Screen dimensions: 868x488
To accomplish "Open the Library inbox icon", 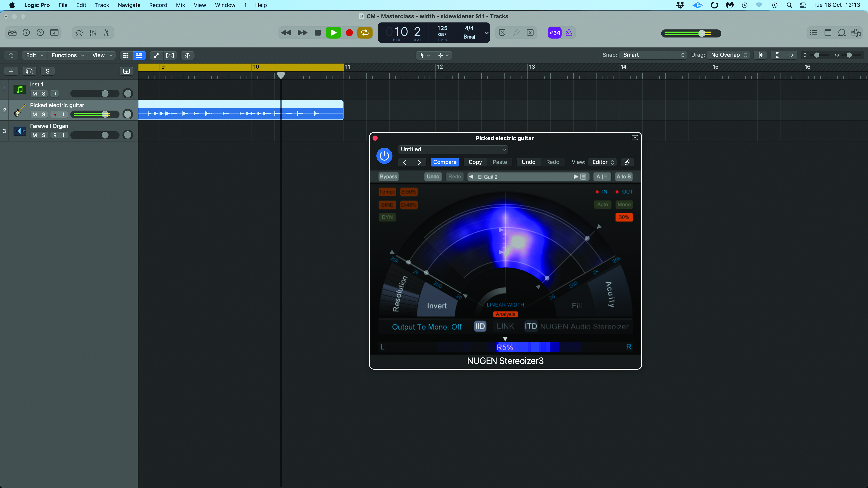I will 12,33.
